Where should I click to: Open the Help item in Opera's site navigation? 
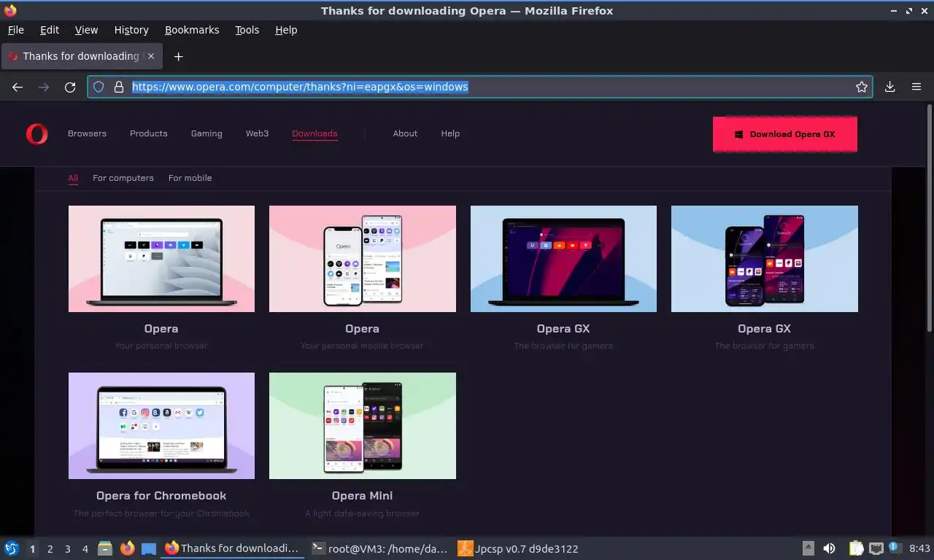[x=450, y=133]
